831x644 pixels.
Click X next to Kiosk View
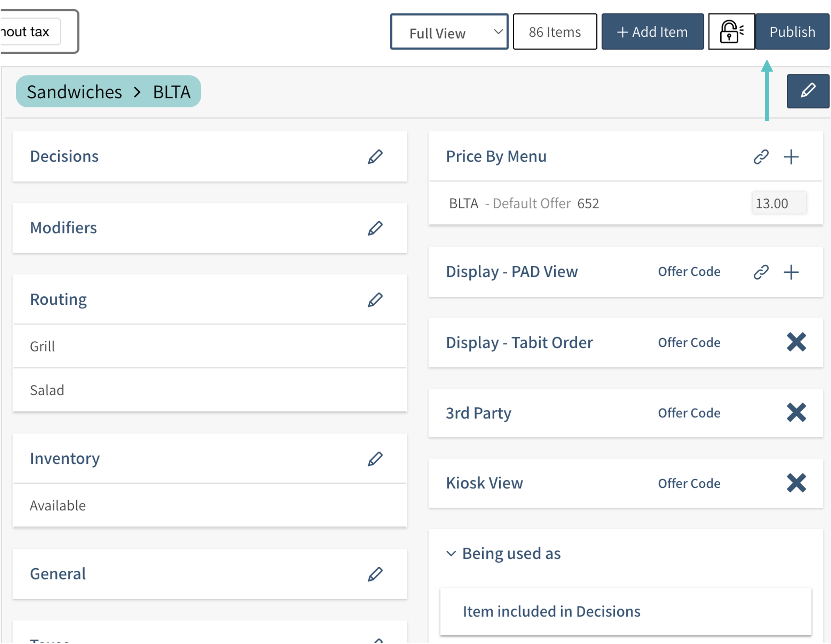pos(796,483)
